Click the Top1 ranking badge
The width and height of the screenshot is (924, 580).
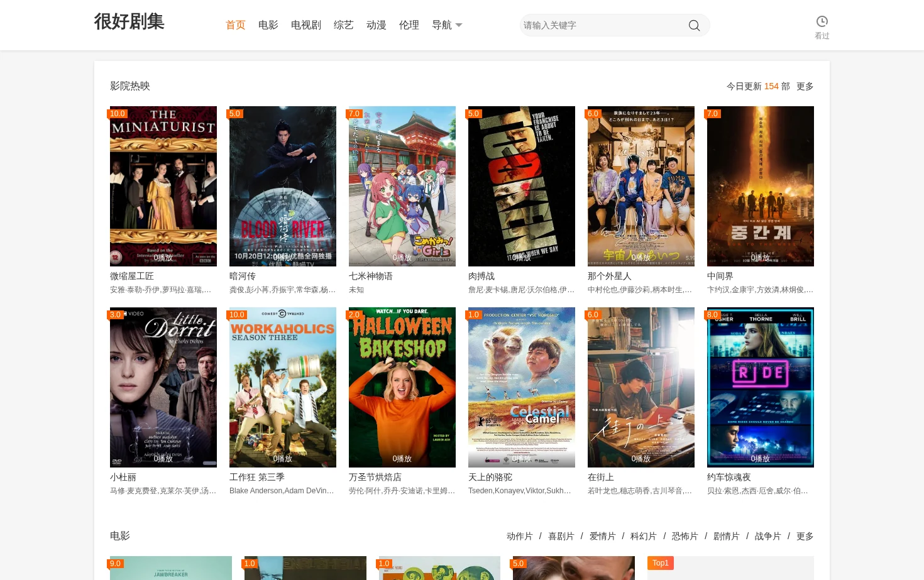point(661,563)
